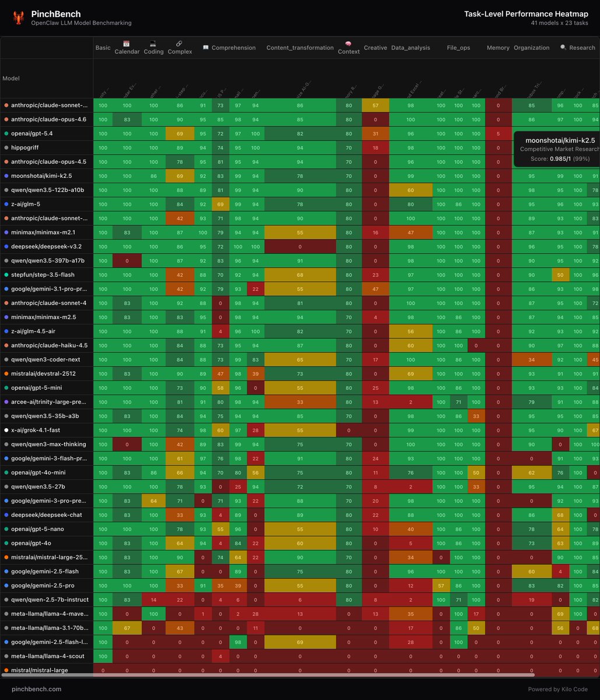Select the stepfun/step-3.5-flash model name

pos(43,275)
